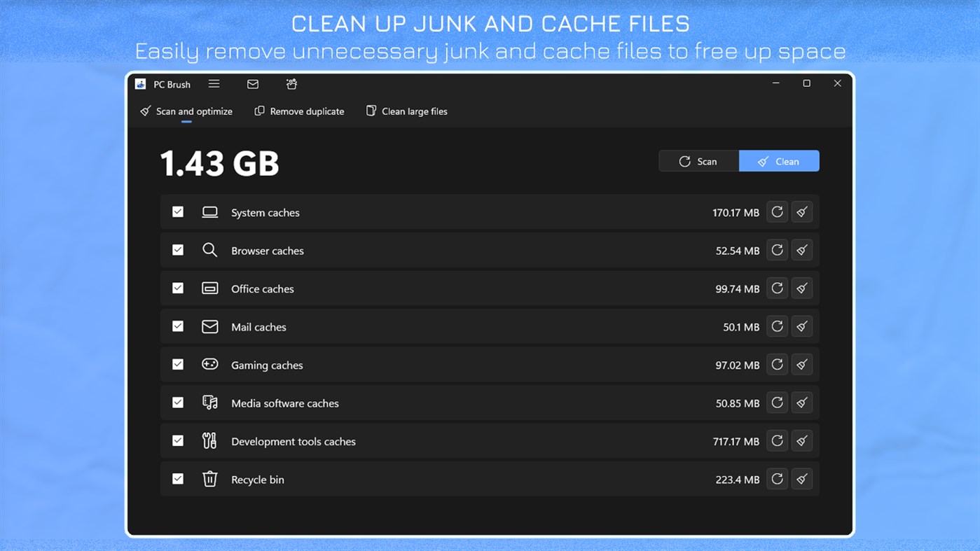Rescan the Media software caches
This screenshot has width=980, height=551.
(777, 403)
